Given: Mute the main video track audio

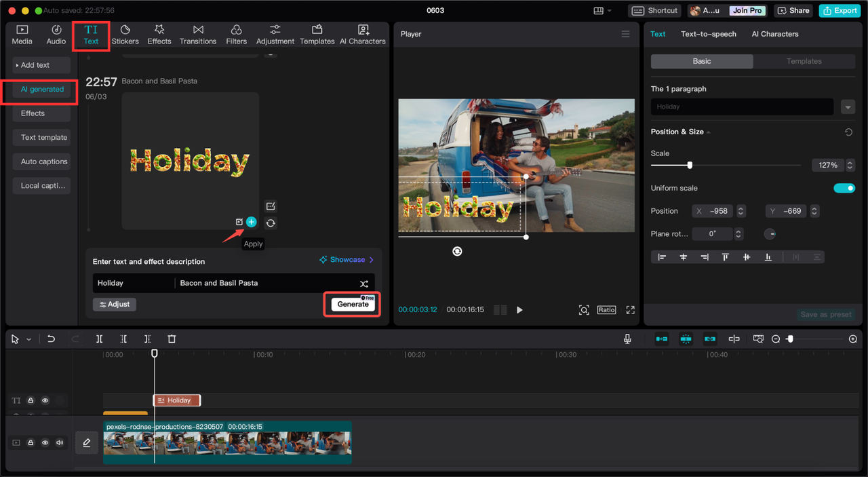Looking at the screenshot, I should [60, 442].
